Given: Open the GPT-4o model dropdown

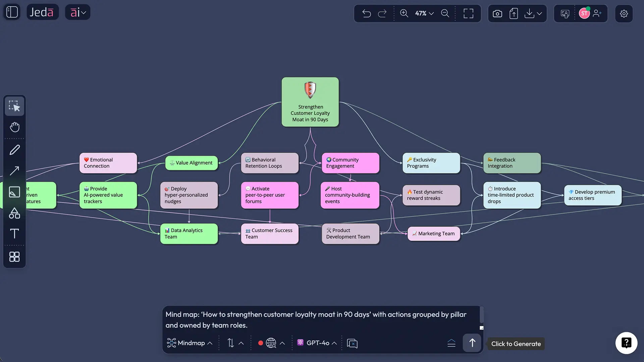Looking at the screenshot, I should 317,343.
